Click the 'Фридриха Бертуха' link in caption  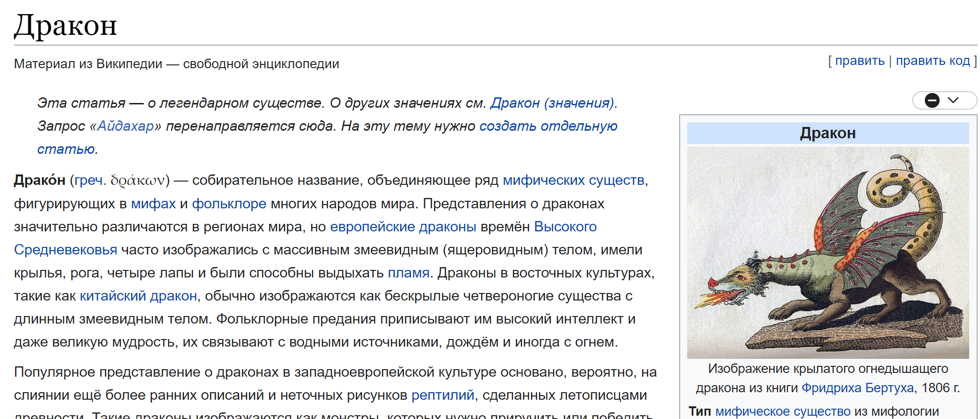coord(858,388)
